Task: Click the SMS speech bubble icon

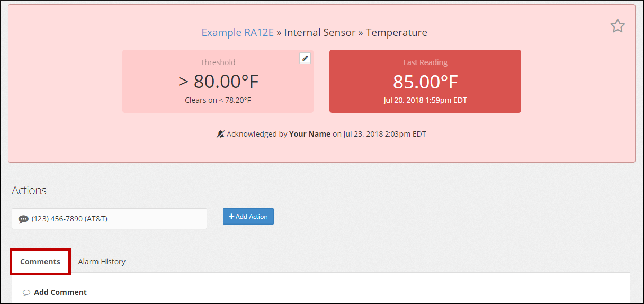Action: click(23, 219)
